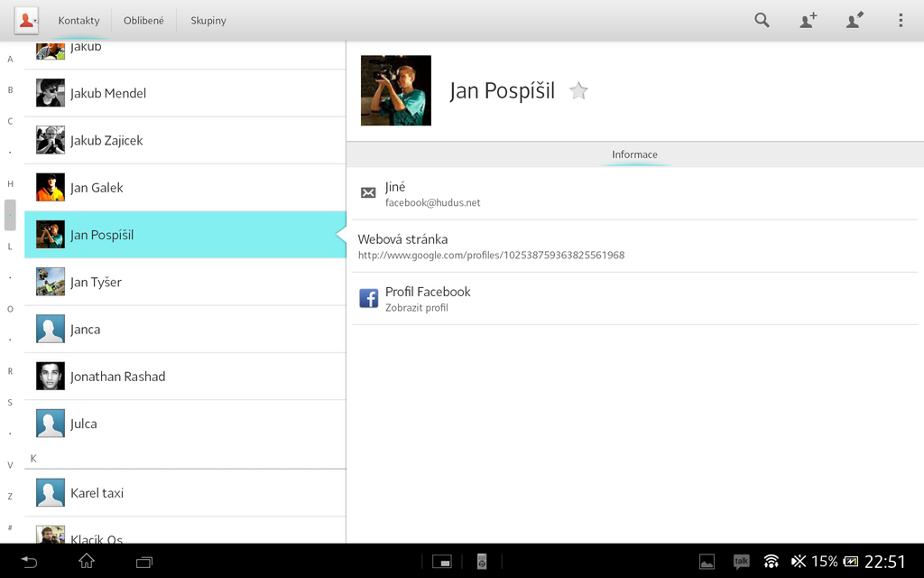Open the overflow menu with three dots
Viewport: 924px width, 578px height.
click(x=899, y=20)
